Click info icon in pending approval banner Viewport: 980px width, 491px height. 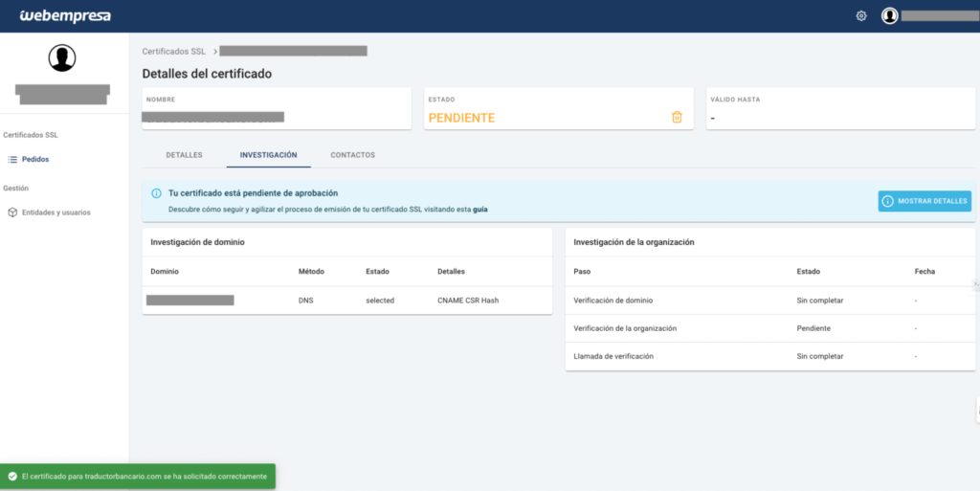156,193
